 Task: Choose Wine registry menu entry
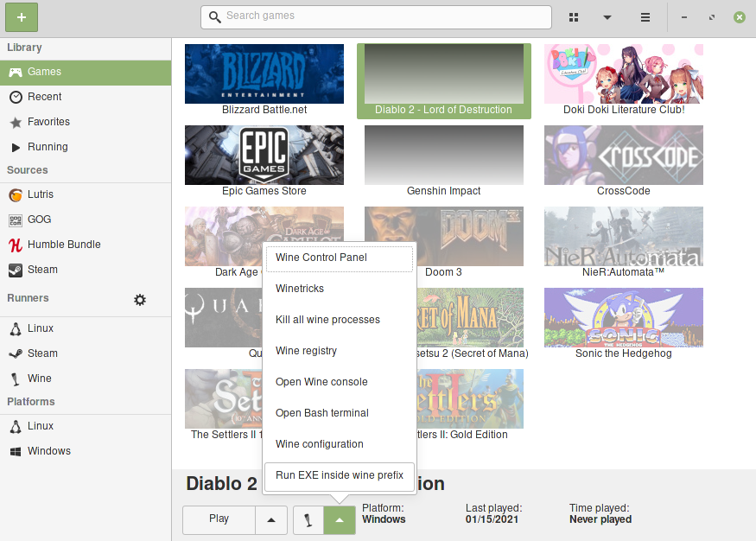340,352
